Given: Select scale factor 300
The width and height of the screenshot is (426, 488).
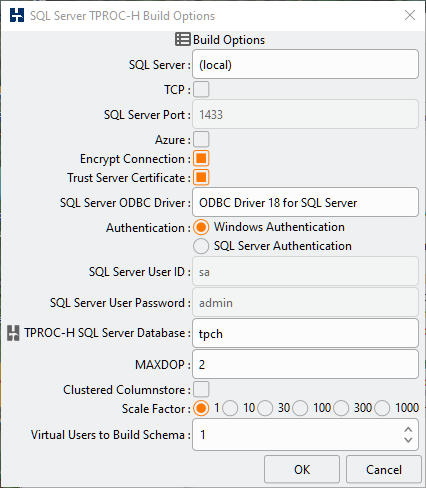Looking at the screenshot, I should point(341,408).
